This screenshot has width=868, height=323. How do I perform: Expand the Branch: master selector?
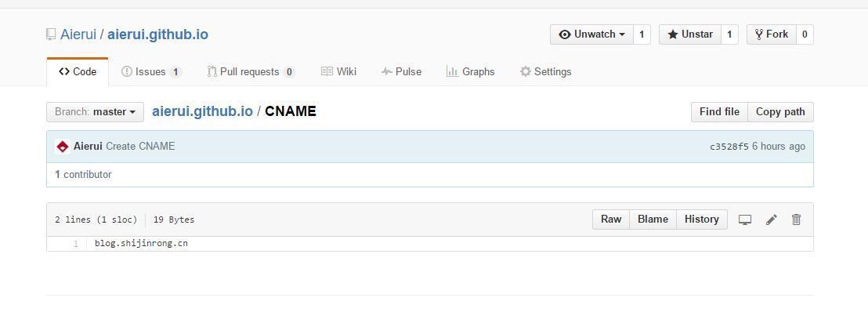point(96,112)
